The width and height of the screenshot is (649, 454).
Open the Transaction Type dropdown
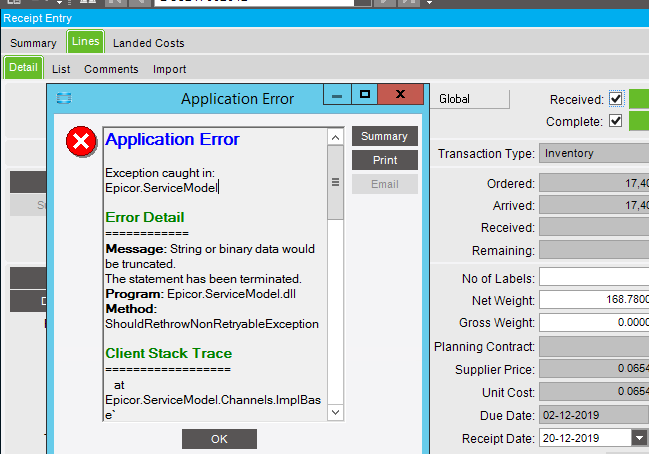coord(594,153)
